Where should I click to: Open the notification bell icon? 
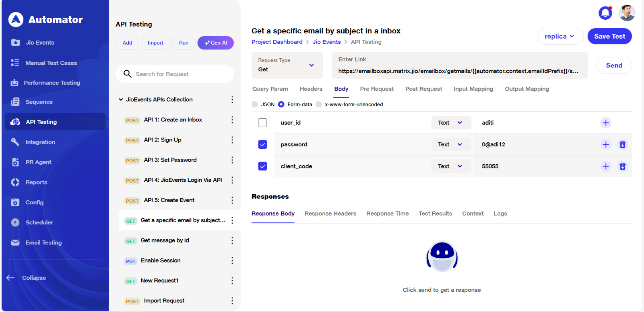pyautogui.click(x=605, y=13)
